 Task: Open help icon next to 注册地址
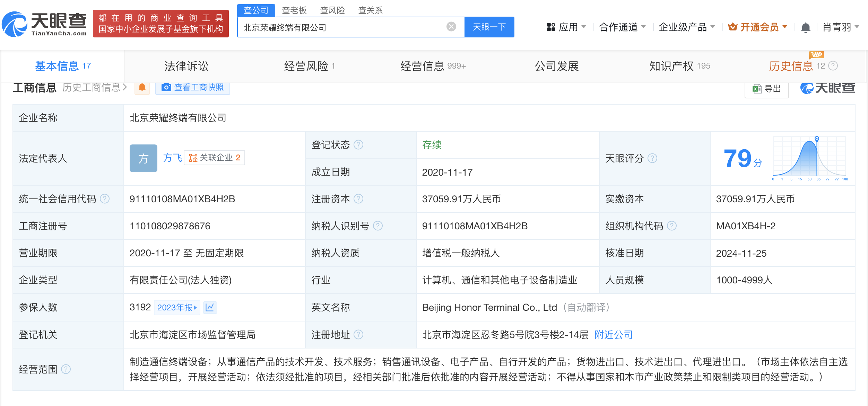click(358, 335)
